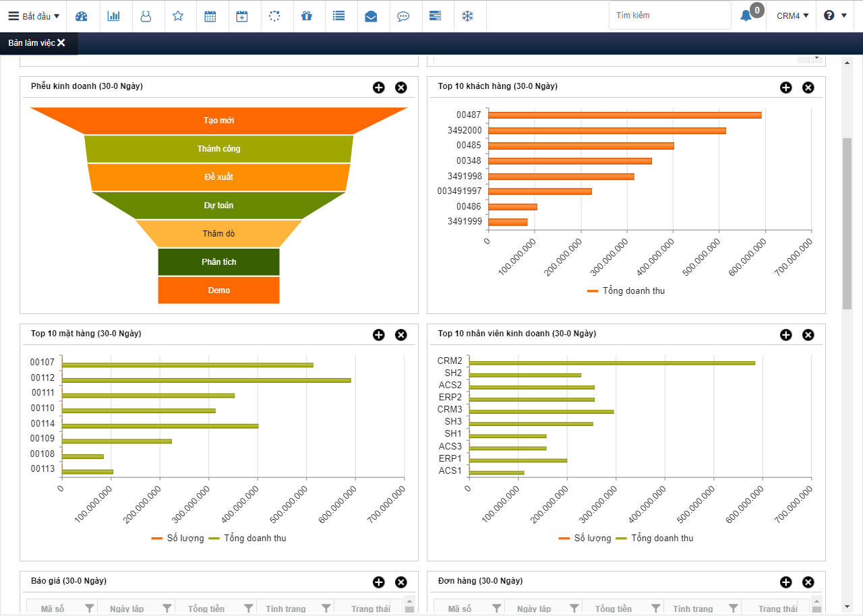The width and height of the screenshot is (863, 616).
Task: Select the Tạo mới funnel stage
Action: 219,121
